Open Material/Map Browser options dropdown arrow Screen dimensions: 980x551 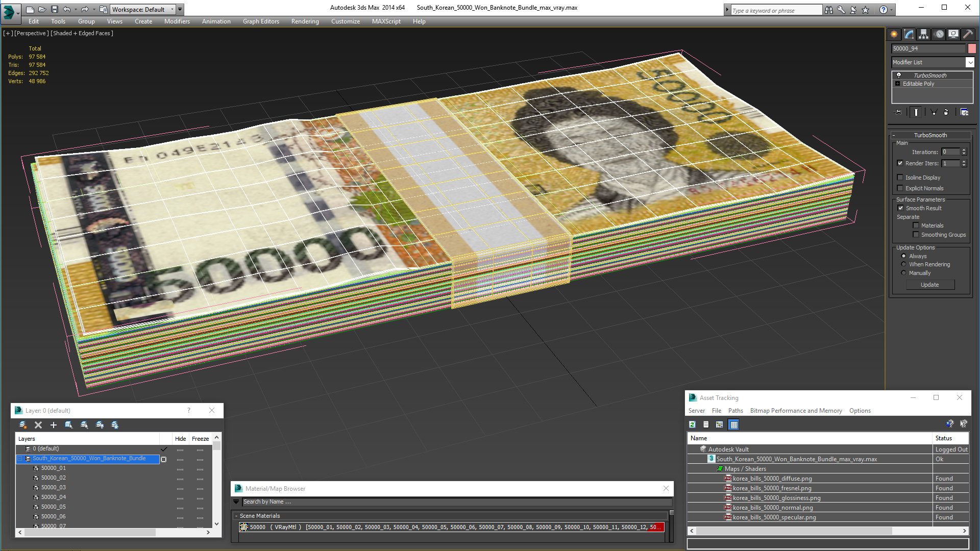pos(236,502)
